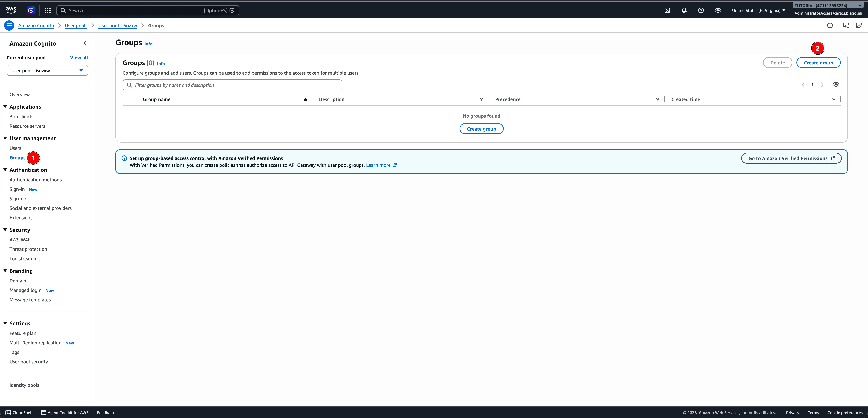Open Agent Toolkit for AWS in the footer
868x418 pixels.
65,412
